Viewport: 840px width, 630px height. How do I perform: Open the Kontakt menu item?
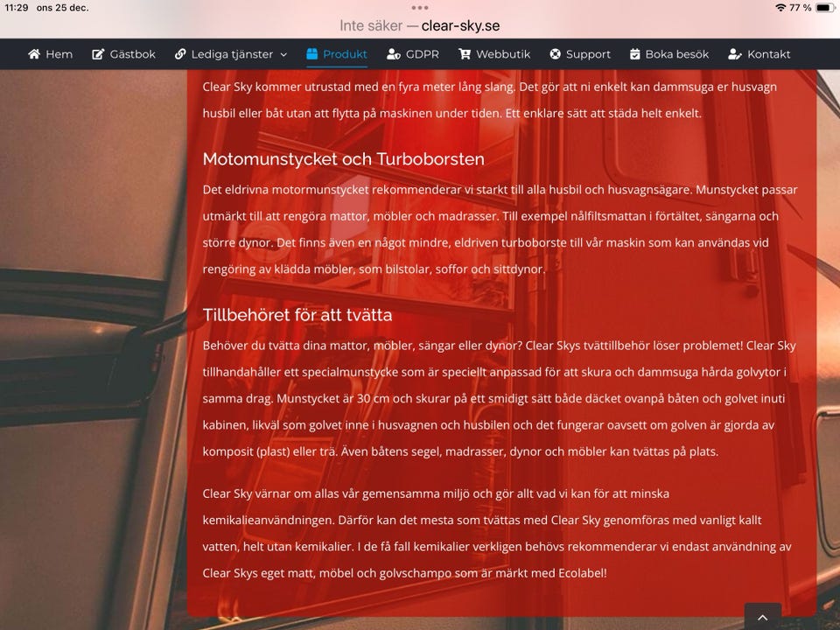pos(759,54)
